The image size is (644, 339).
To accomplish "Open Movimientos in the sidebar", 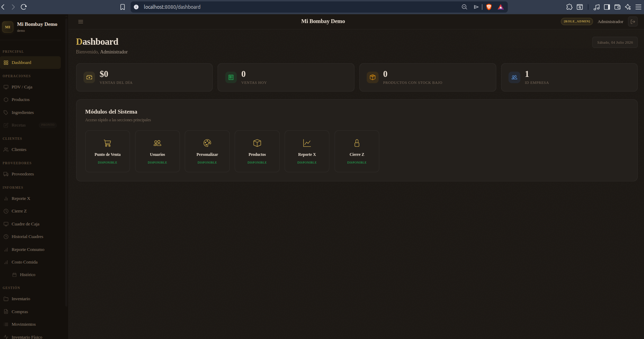I will (x=30, y=324).
